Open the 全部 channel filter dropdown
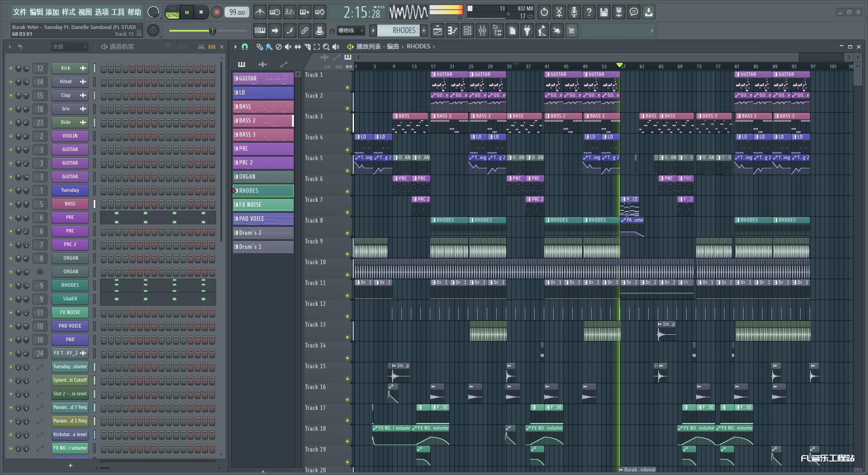The width and height of the screenshot is (868, 475). pyautogui.click(x=69, y=47)
